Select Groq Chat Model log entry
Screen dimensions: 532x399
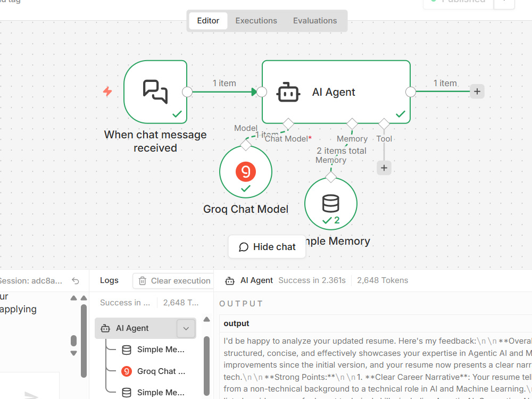click(153, 371)
